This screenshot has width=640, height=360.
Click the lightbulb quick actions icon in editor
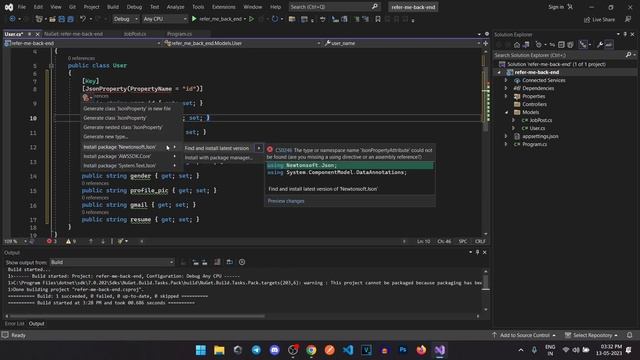86,97
